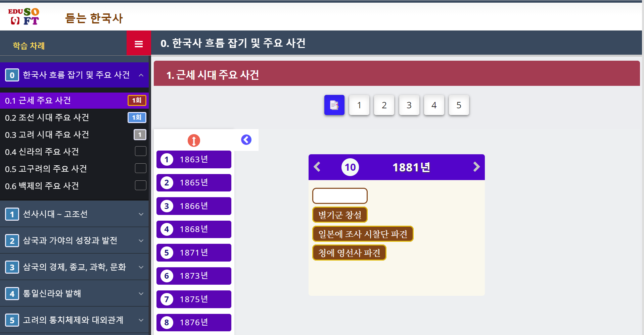Click the 청에 영선사 파견 chip
Image resolution: width=644 pixels, height=335 pixels.
pyautogui.click(x=349, y=253)
